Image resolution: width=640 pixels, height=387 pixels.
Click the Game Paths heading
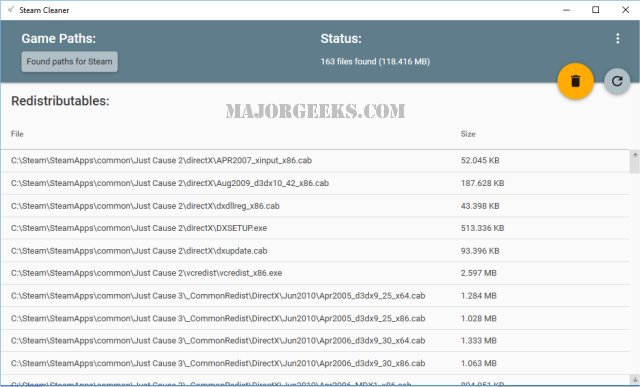(59, 38)
